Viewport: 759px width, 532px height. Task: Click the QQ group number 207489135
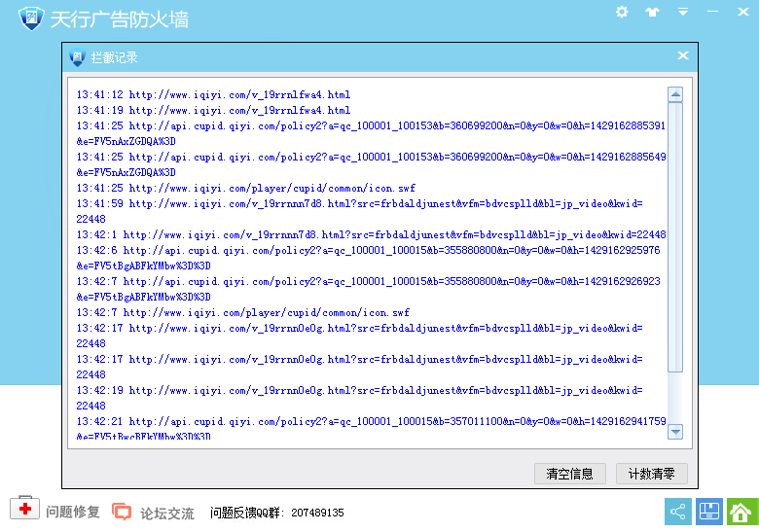tap(317, 513)
